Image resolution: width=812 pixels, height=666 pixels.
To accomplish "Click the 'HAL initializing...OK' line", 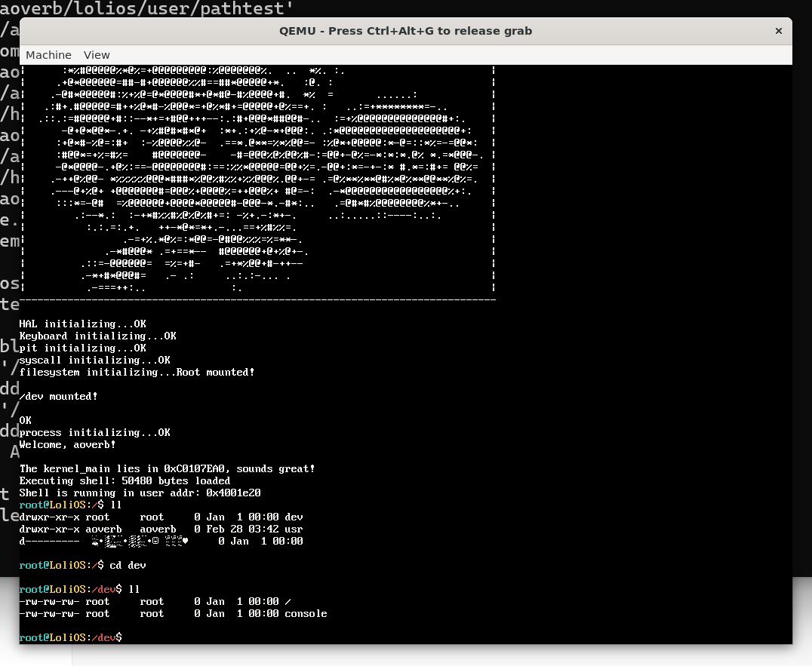I will coord(82,324).
